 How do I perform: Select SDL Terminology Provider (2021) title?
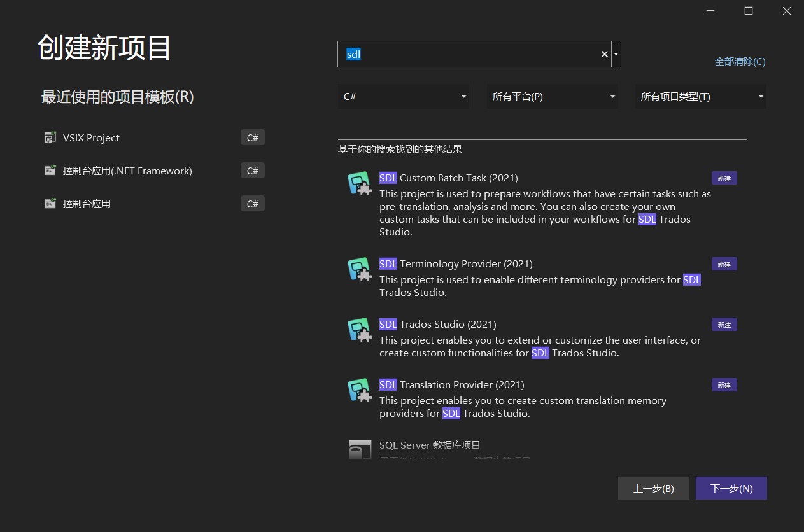click(456, 264)
